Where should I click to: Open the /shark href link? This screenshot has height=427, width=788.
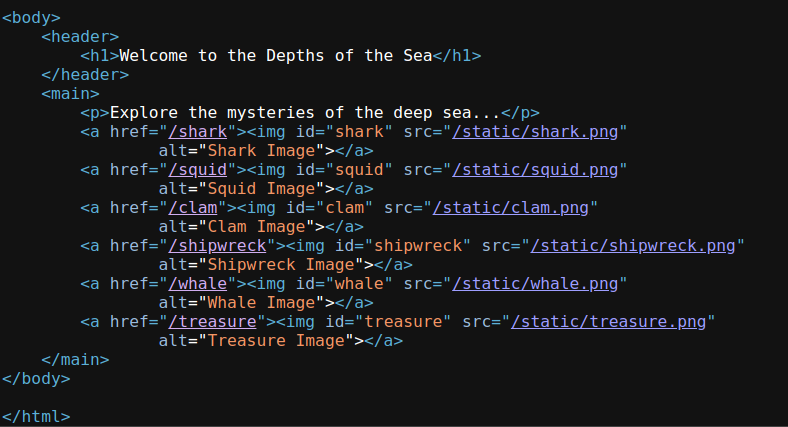pos(198,132)
